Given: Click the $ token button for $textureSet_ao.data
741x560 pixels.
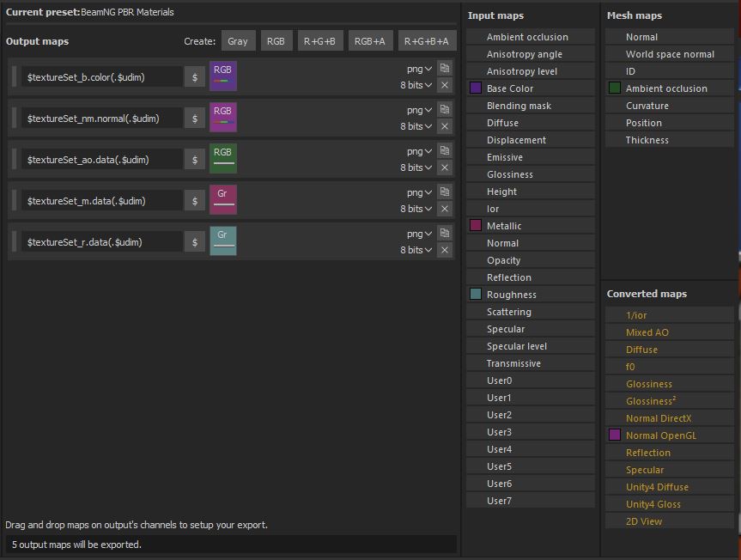Looking at the screenshot, I should (195, 160).
